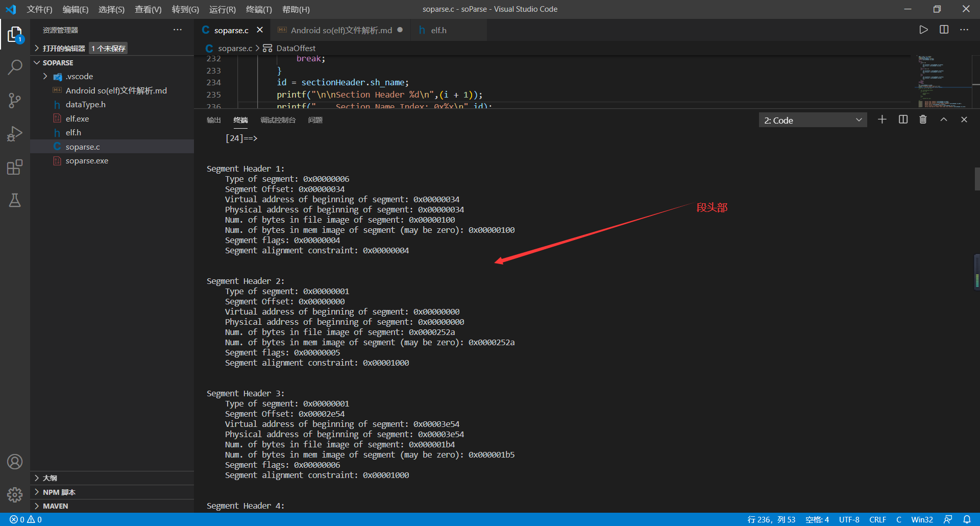The height and width of the screenshot is (526, 980).
Task: Open the 编辑(E) menu
Action: 76,9
